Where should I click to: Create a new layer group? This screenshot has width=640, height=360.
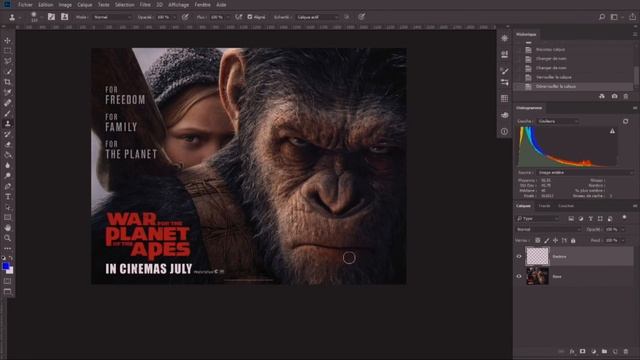pyautogui.click(x=604, y=351)
